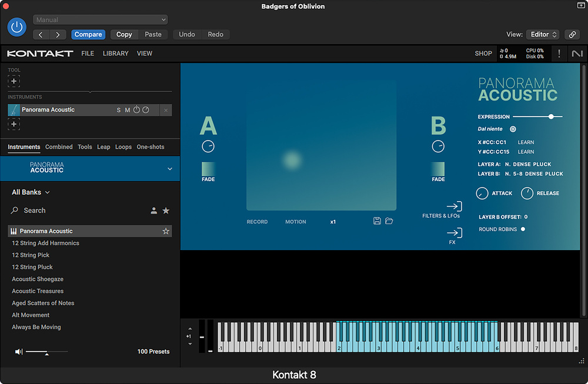
Task: Turn the layer A volume knob
Action: pyautogui.click(x=208, y=146)
